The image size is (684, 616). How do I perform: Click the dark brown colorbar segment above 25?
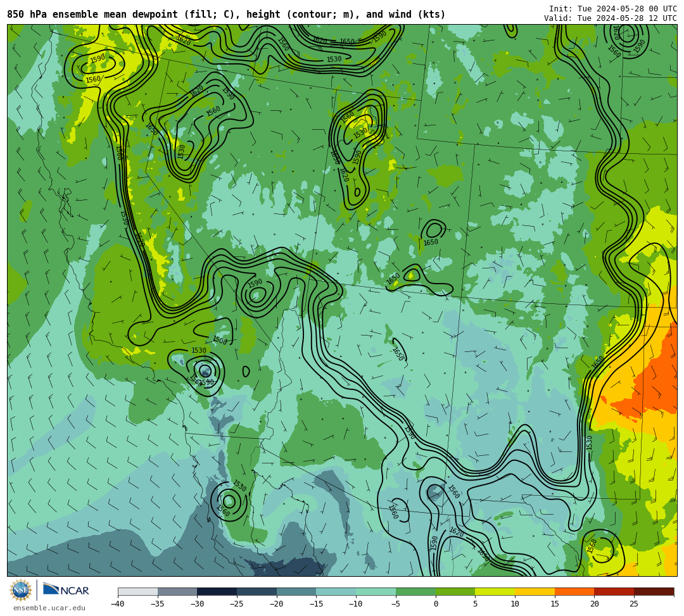[x=654, y=591]
